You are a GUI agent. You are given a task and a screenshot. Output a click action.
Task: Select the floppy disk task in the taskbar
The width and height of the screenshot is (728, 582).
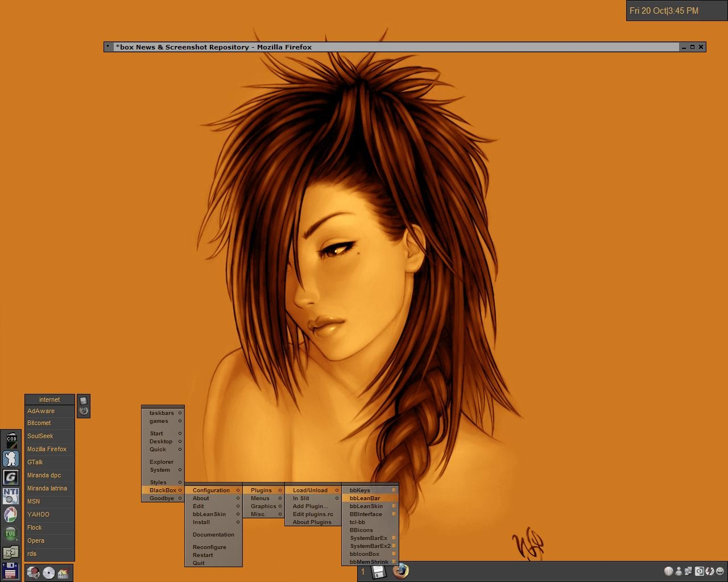point(379,572)
